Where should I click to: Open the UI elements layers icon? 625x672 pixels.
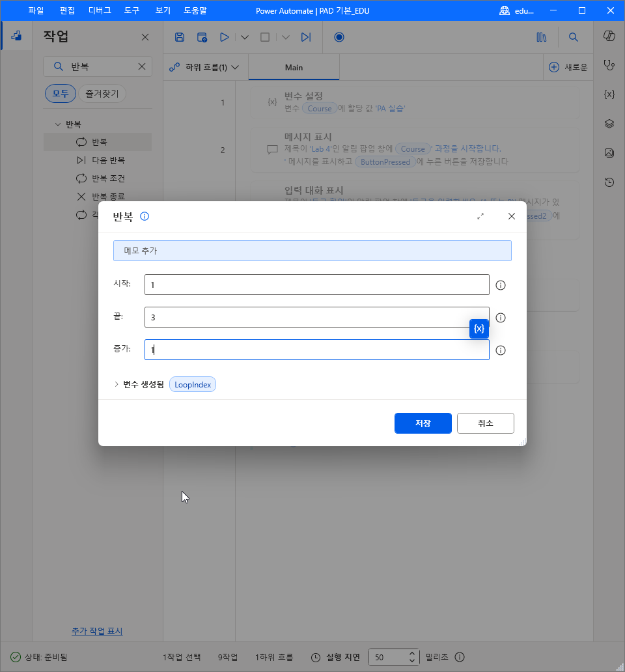tap(609, 124)
